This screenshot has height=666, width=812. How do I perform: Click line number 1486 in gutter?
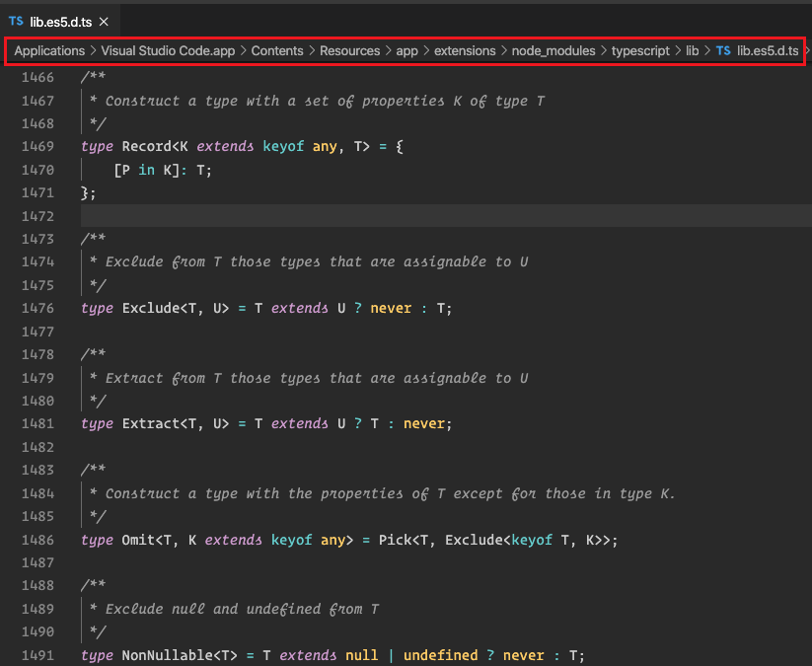point(37,540)
